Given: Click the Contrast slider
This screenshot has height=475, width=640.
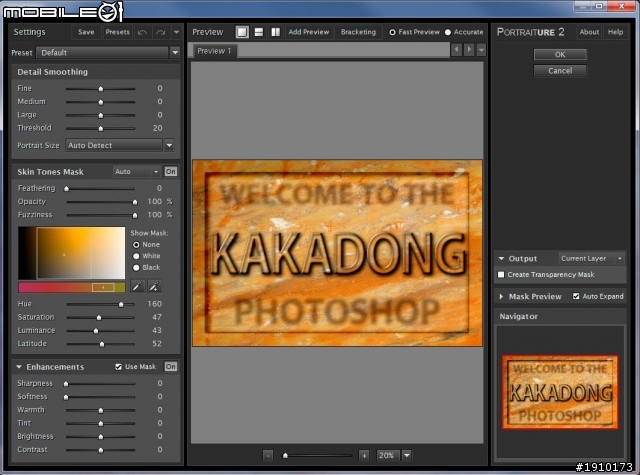Looking at the screenshot, I should [x=100, y=450].
